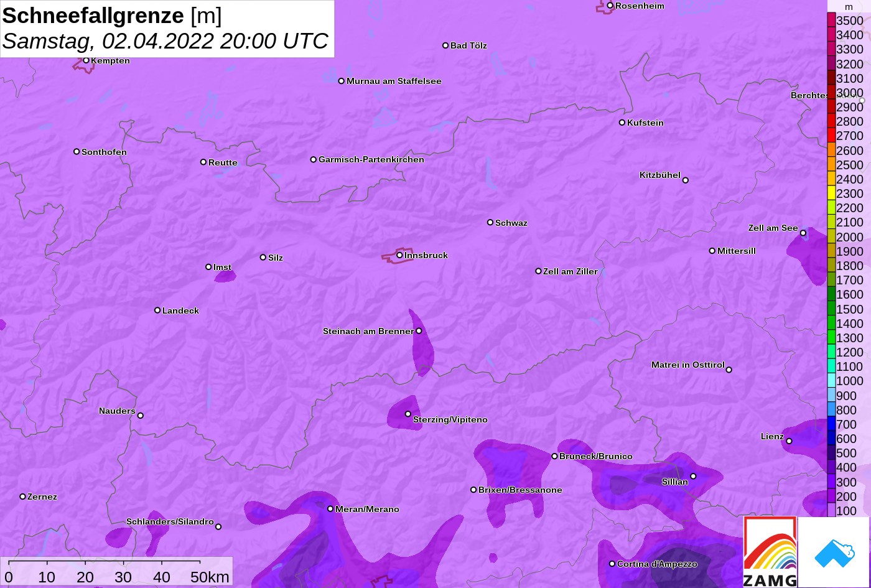Click the Kempten city marker

point(86,60)
